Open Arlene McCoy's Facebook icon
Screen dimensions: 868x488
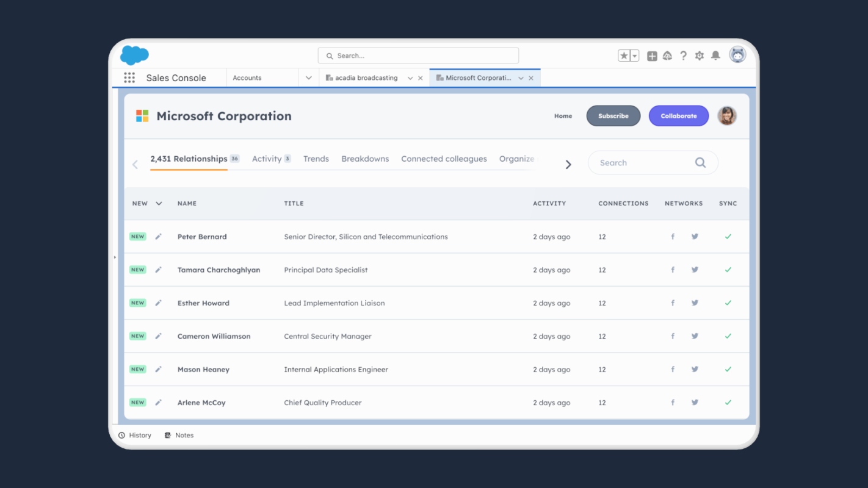[673, 403]
